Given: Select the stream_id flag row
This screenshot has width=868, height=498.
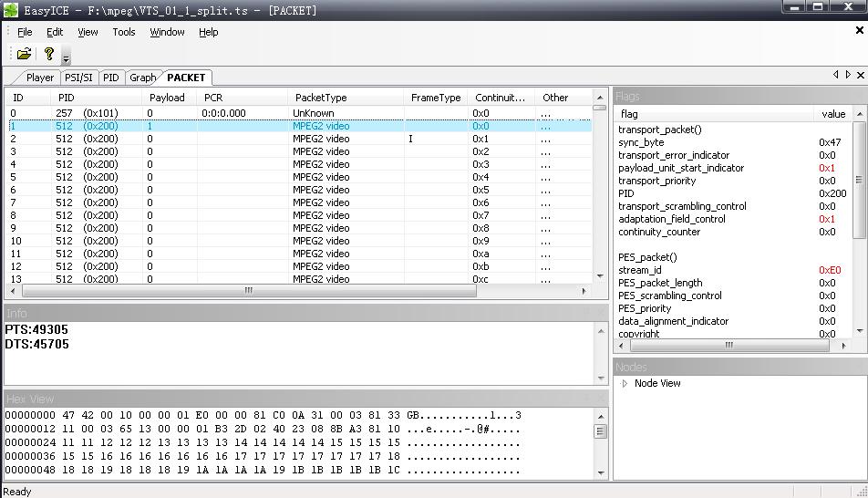Looking at the screenshot, I should pyautogui.click(x=733, y=270).
